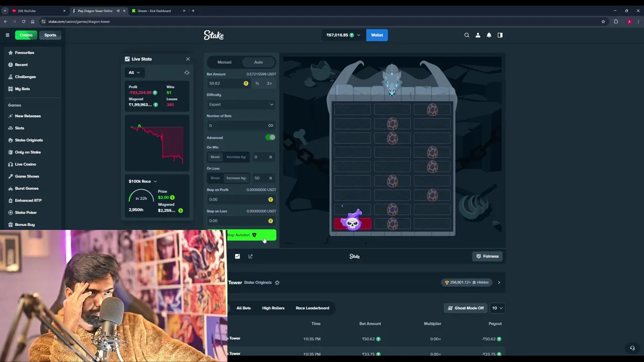This screenshot has height=362, width=644.
Task: Click the Stake logo in header
Action: [x=214, y=35]
